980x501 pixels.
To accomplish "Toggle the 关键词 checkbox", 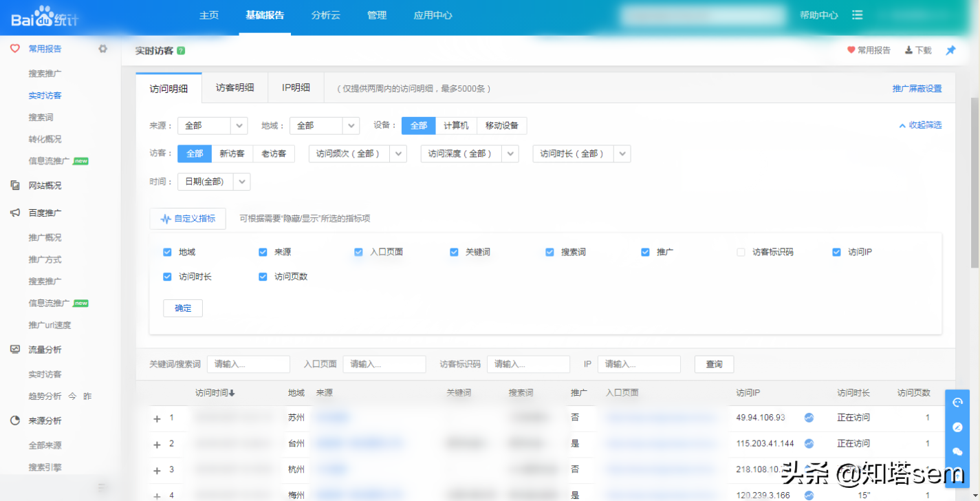I will [454, 253].
